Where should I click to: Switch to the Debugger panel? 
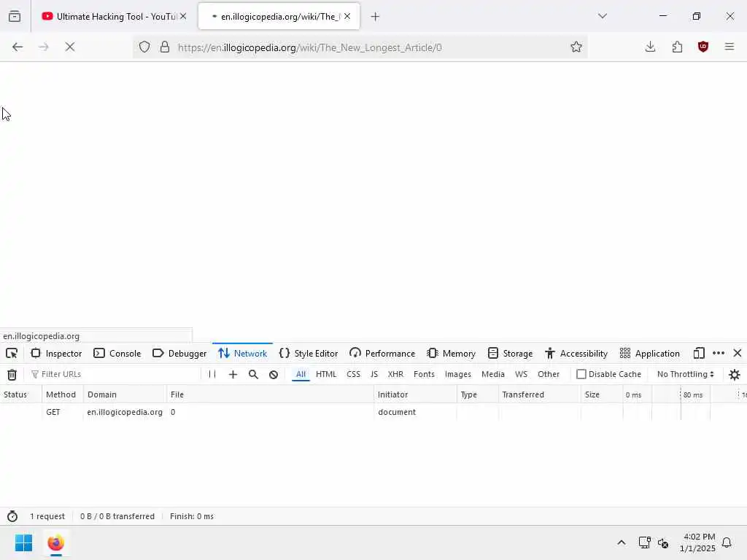point(179,354)
